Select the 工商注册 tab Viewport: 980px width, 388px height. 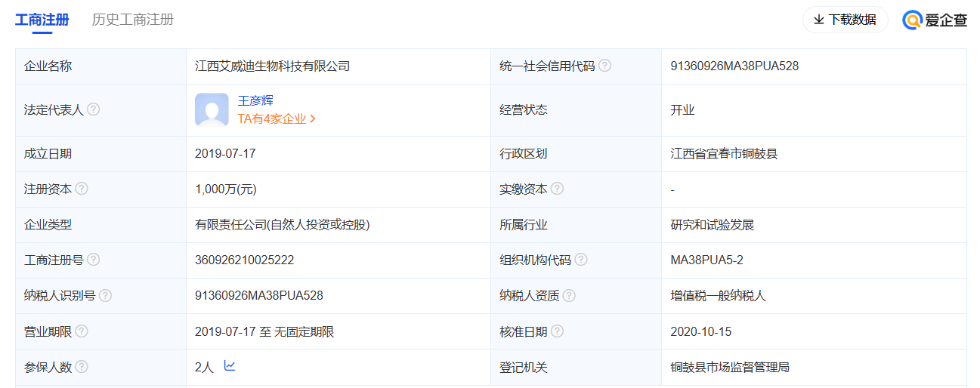pyautogui.click(x=42, y=20)
